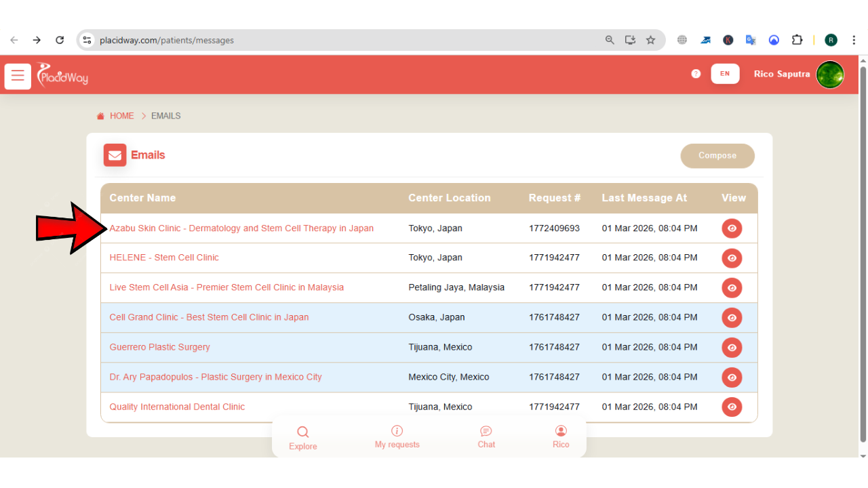This screenshot has height=488, width=868.
Task: Go to the My requests tab
Action: pos(397,437)
